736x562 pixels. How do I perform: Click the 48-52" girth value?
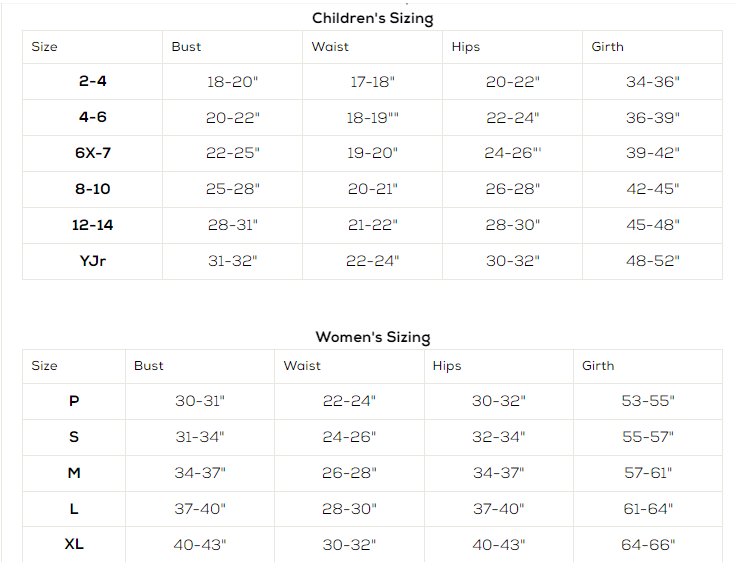click(652, 261)
